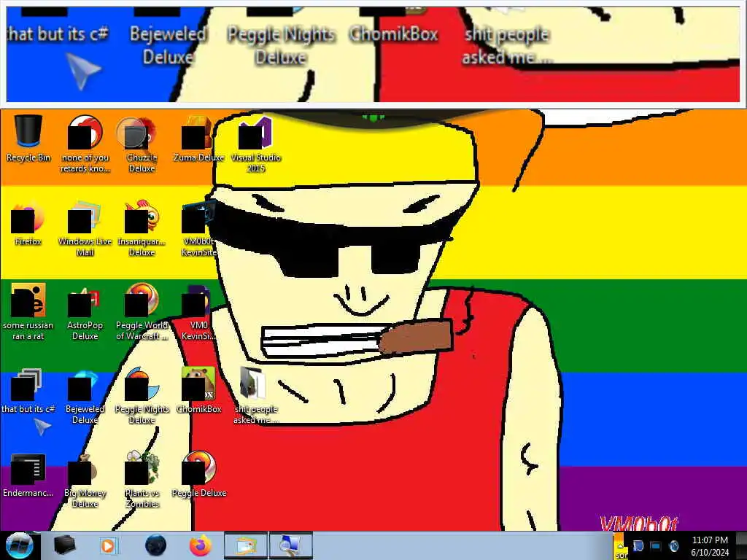This screenshot has height=560, width=747.
Task: Launch Firefox from the taskbar
Action: click(x=200, y=545)
